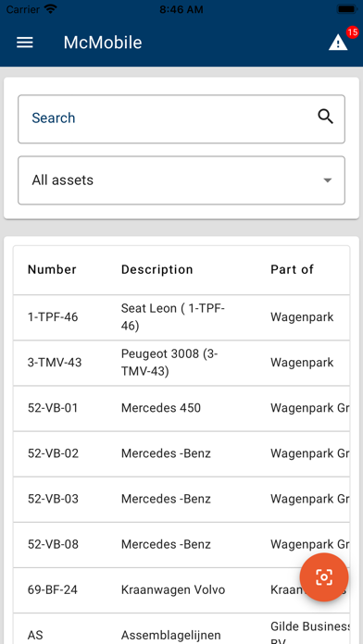Click the dropdown arrow beside All assets
This screenshot has width=363, height=644.
click(x=327, y=180)
